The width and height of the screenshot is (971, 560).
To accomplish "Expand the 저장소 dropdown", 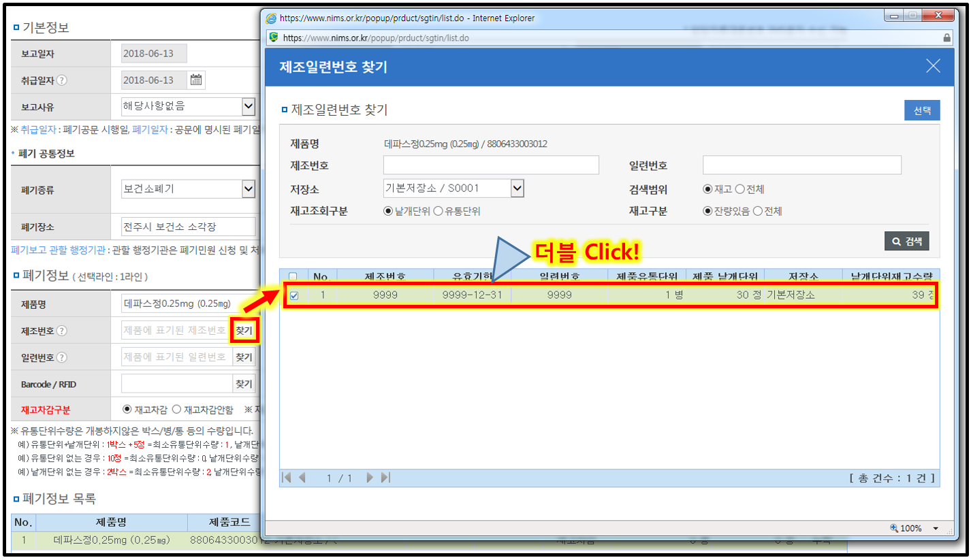I will (517, 188).
